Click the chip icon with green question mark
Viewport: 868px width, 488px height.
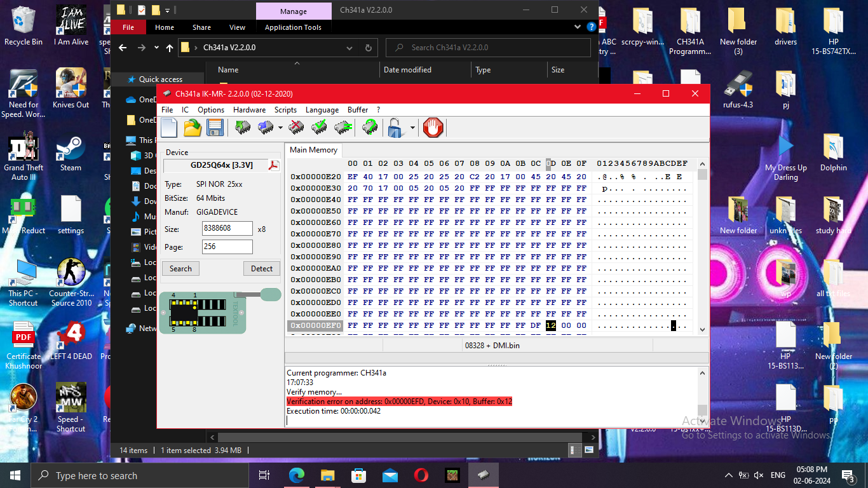click(x=369, y=128)
